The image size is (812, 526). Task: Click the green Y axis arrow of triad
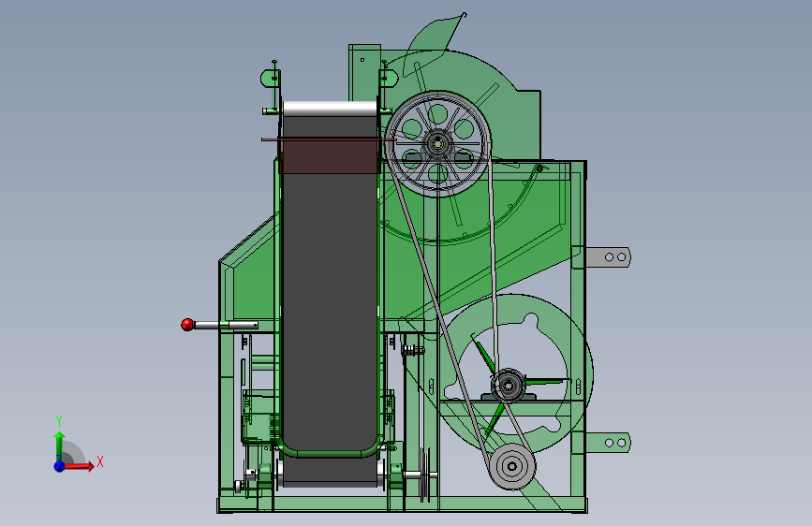(60, 446)
